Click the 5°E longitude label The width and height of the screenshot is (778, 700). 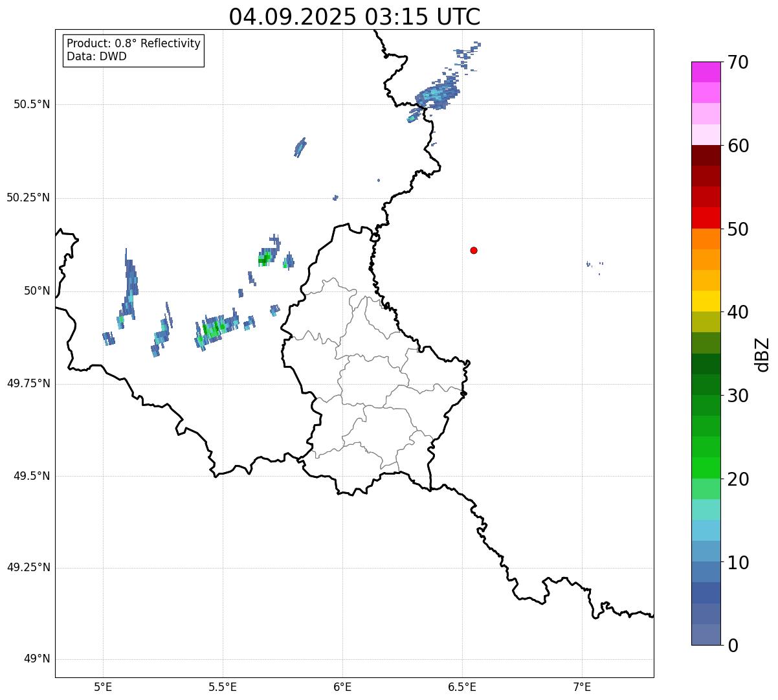pyautogui.click(x=103, y=686)
